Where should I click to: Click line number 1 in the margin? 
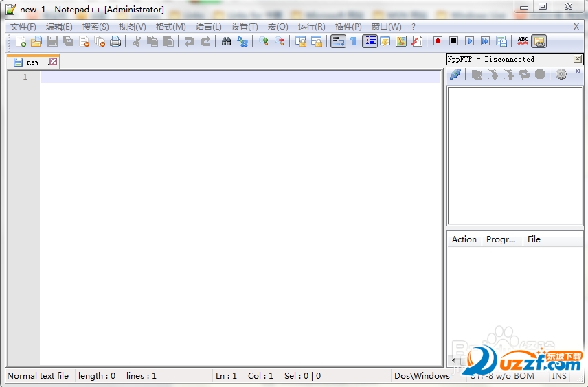click(x=25, y=77)
